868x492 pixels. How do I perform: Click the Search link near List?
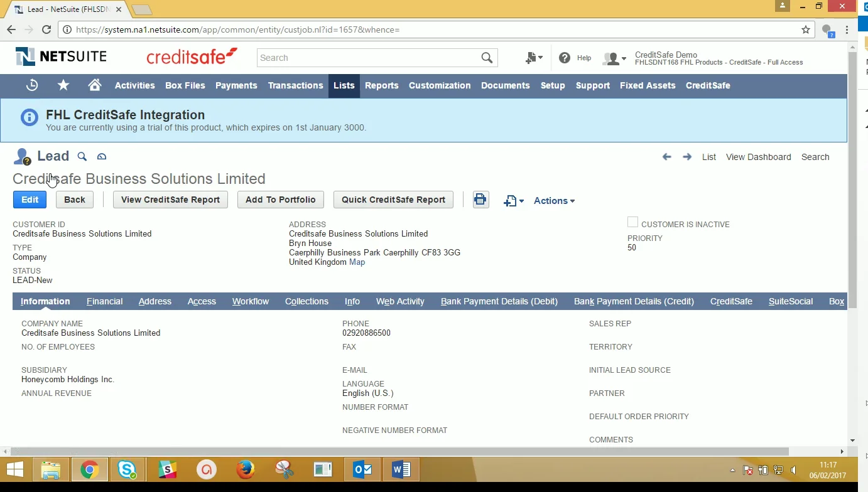[x=815, y=157]
